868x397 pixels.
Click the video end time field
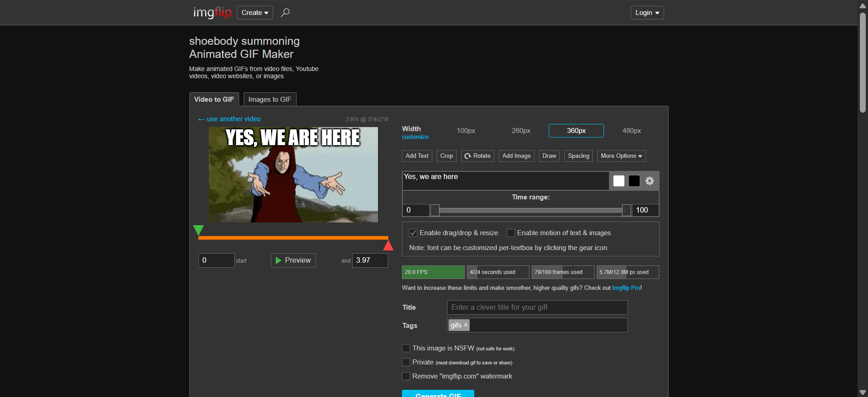tap(370, 260)
